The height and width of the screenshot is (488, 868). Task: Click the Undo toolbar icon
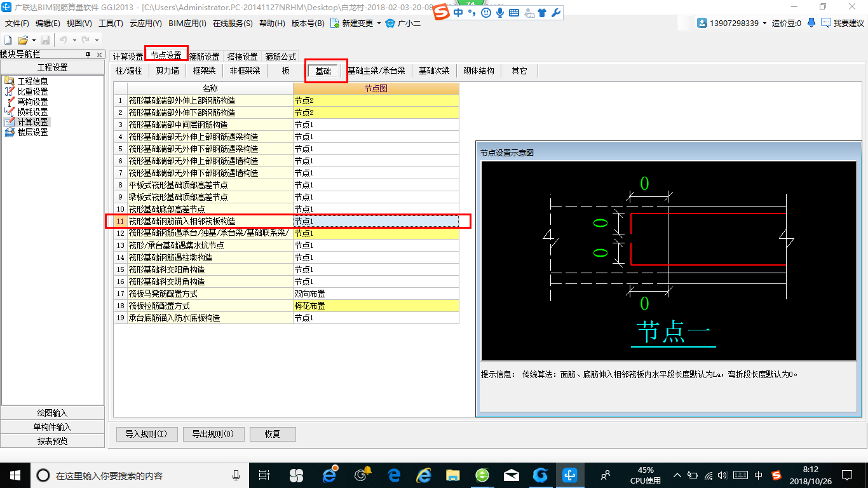[63, 40]
